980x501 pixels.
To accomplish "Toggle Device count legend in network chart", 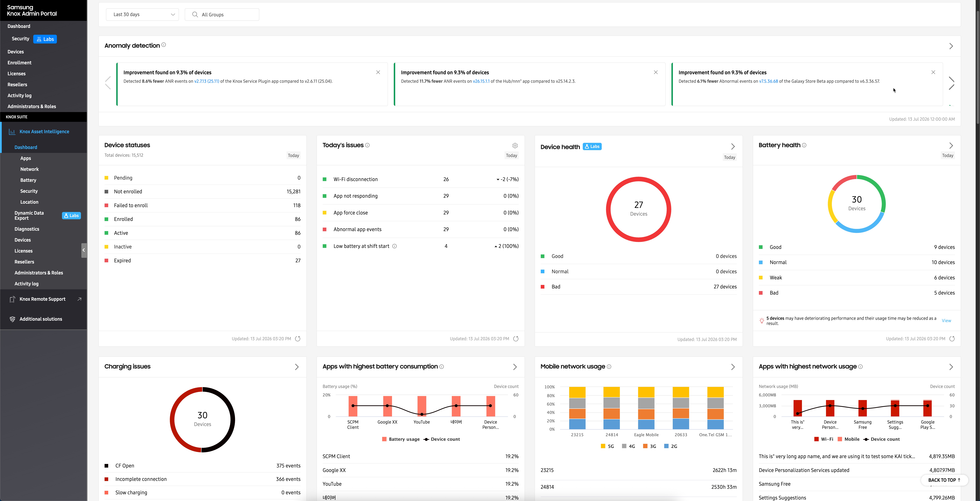I will (881, 439).
